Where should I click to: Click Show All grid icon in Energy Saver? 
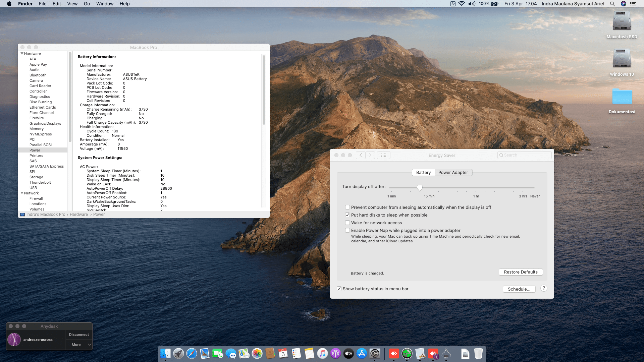point(384,155)
